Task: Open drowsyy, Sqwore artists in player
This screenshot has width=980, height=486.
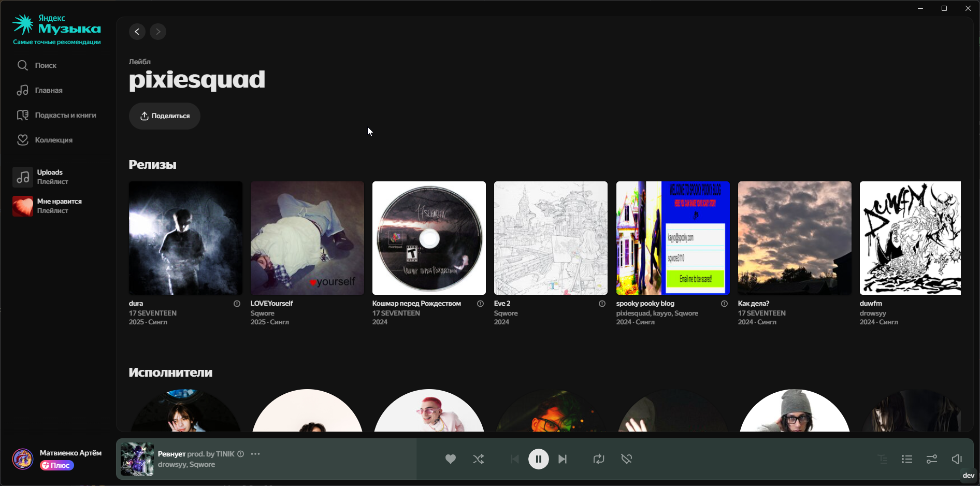Action: [x=186, y=465]
